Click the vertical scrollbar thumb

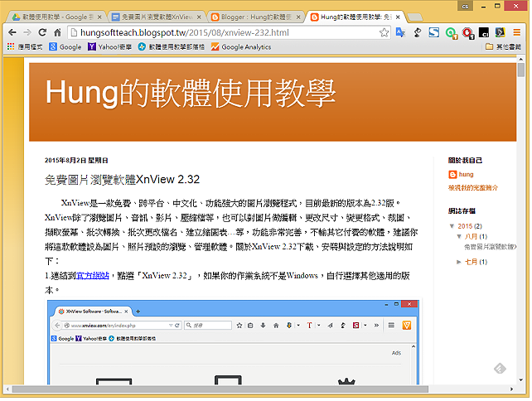pyautogui.click(x=520, y=70)
